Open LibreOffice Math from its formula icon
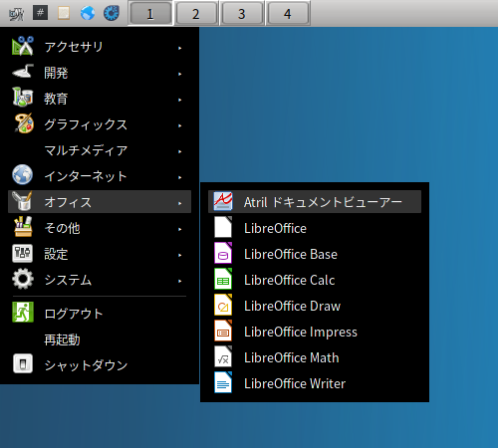 pyautogui.click(x=223, y=357)
